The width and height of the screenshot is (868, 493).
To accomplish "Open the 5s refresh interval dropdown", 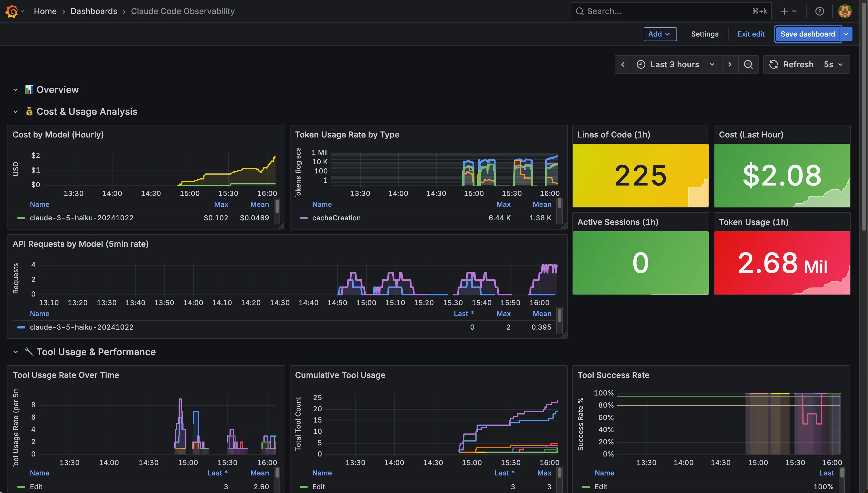I will click(833, 64).
